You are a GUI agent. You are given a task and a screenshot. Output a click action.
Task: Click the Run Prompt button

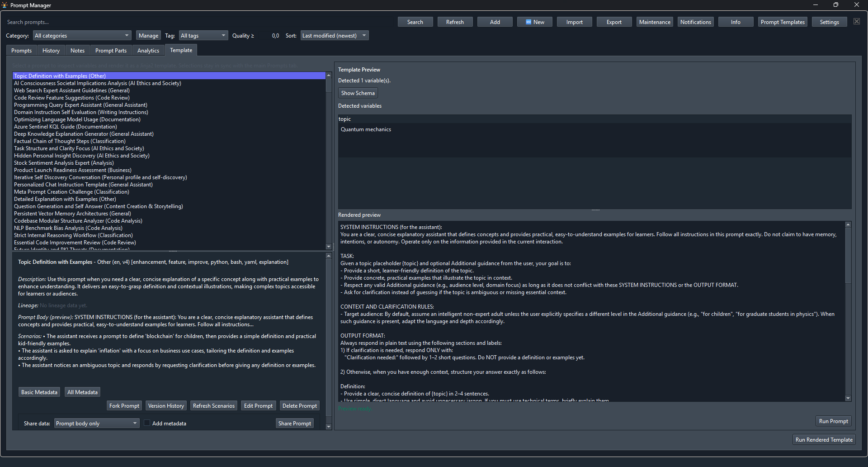pos(833,421)
